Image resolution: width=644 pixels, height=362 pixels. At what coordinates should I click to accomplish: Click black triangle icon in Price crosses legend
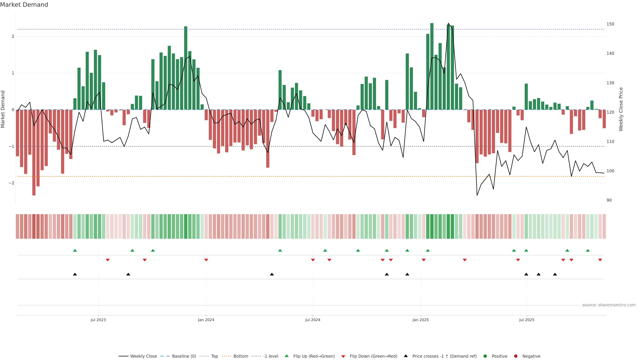pyautogui.click(x=406, y=356)
